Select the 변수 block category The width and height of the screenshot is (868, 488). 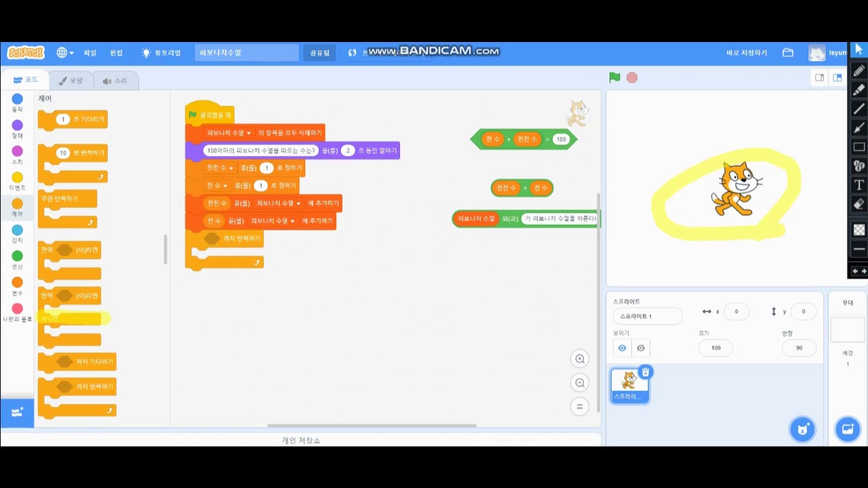click(17, 287)
